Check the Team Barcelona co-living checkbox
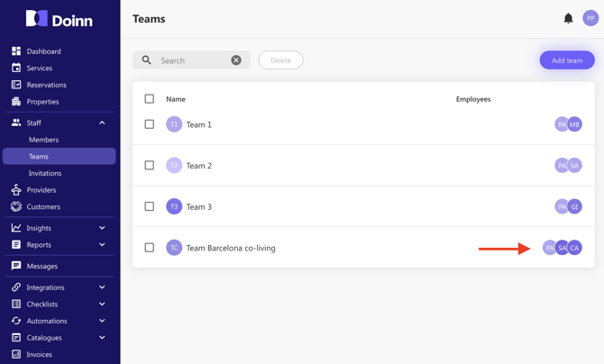Image resolution: width=604 pixels, height=364 pixels. click(150, 248)
